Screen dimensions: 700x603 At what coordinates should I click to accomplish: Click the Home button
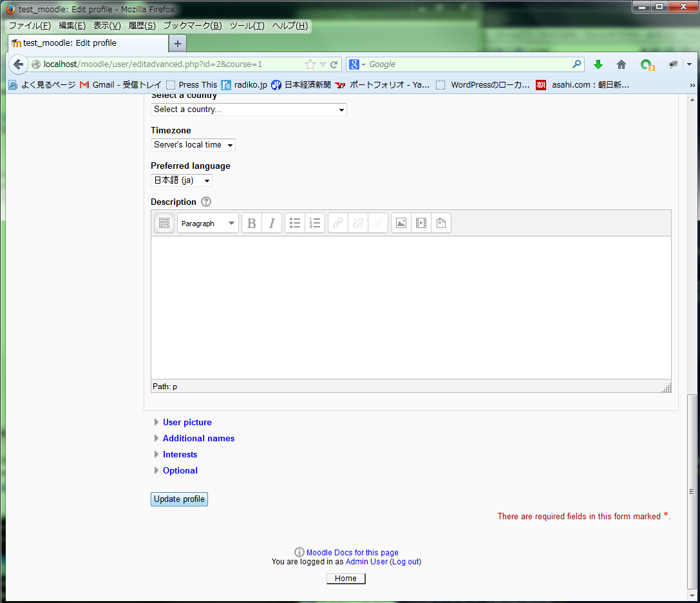[346, 579]
